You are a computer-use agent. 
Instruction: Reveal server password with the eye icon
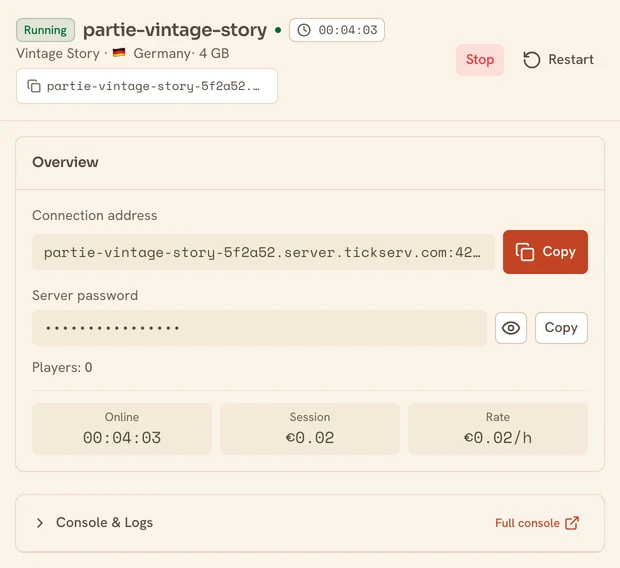(x=511, y=328)
